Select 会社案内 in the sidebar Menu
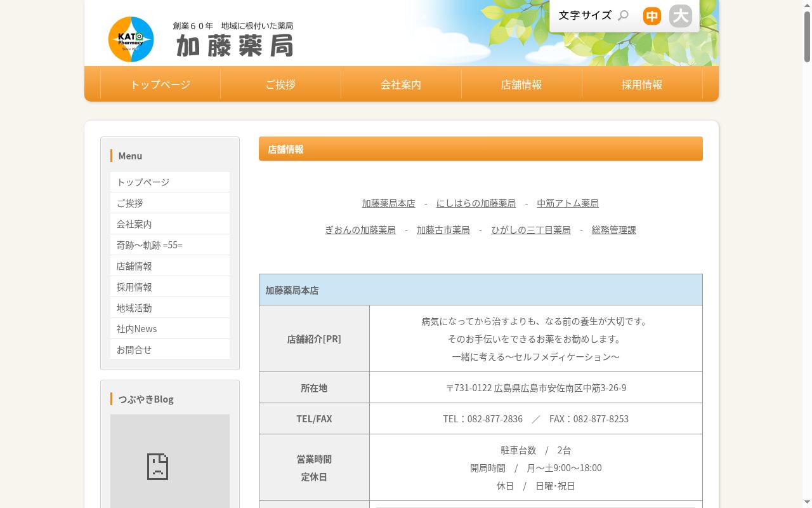This screenshot has height=508, width=812. point(170,224)
